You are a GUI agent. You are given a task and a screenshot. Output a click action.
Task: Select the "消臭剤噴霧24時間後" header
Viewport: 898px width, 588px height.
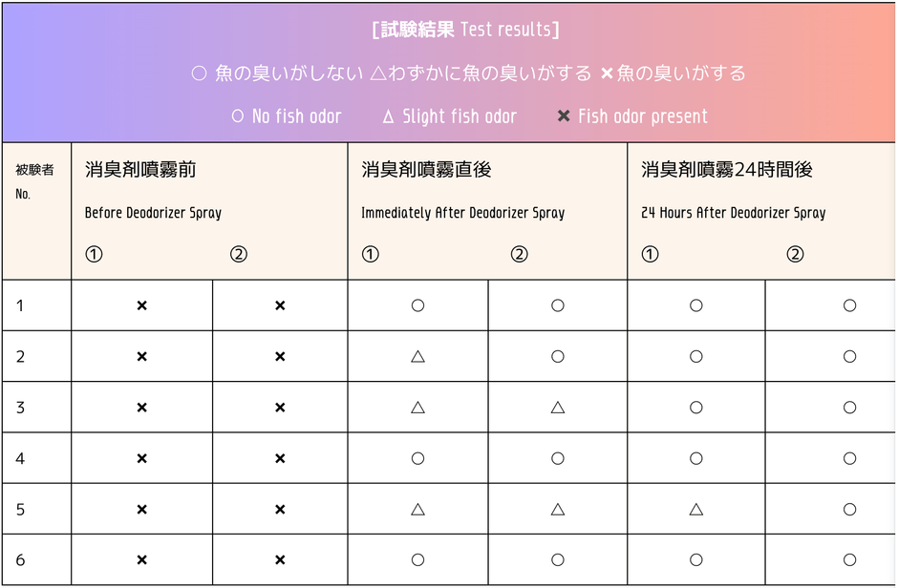click(726, 170)
